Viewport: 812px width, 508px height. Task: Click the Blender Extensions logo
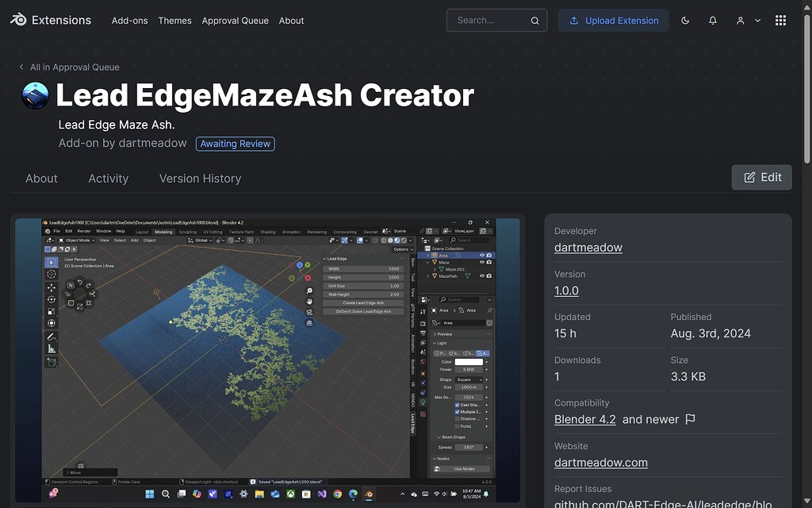pos(17,19)
